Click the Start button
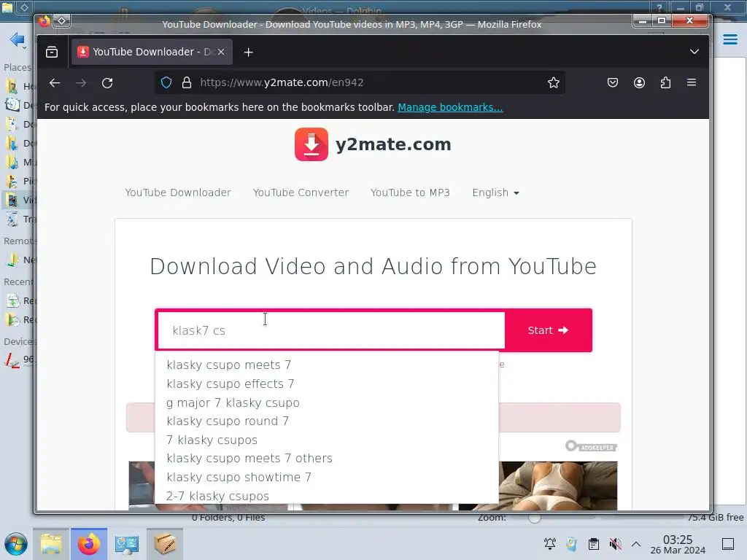The width and height of the screenshot is (747, 560). coord(549,330)
